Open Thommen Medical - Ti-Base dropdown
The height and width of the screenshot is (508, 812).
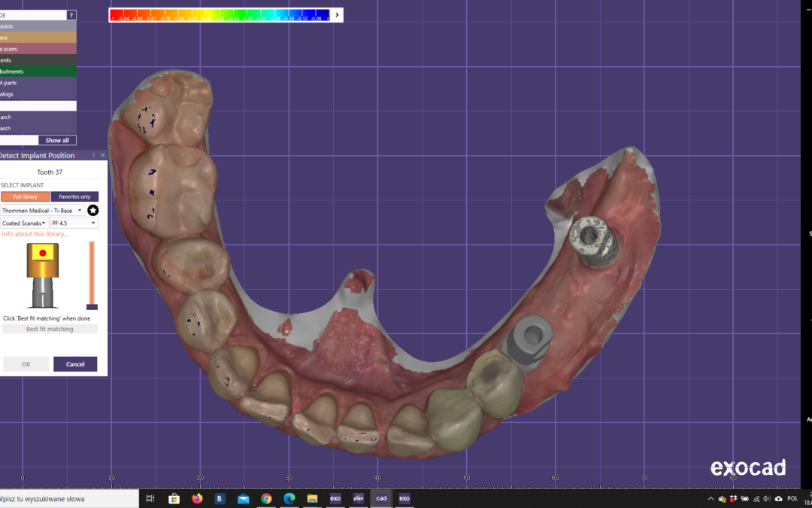tap(43, 211)
